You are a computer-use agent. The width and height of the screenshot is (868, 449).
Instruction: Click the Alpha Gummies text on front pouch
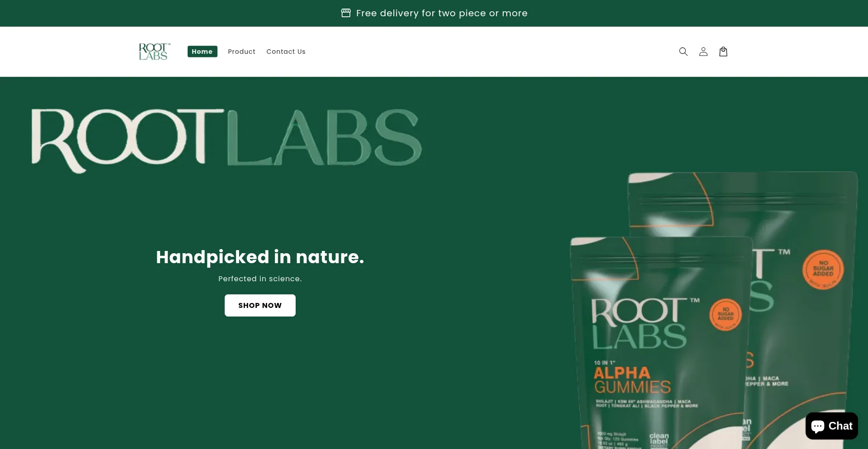(x=632, y=380)
